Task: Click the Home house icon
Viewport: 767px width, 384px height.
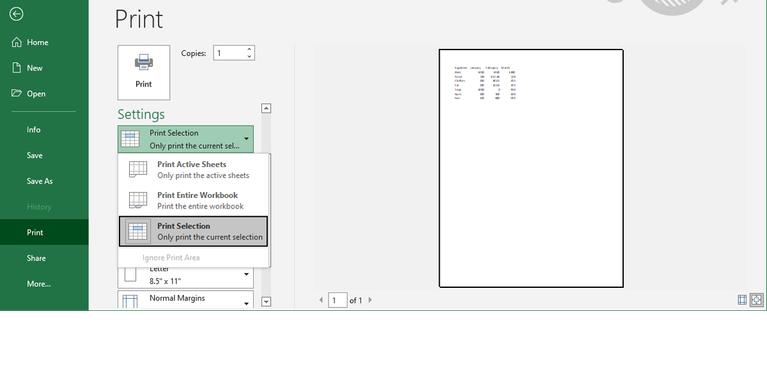Action: 17,42
